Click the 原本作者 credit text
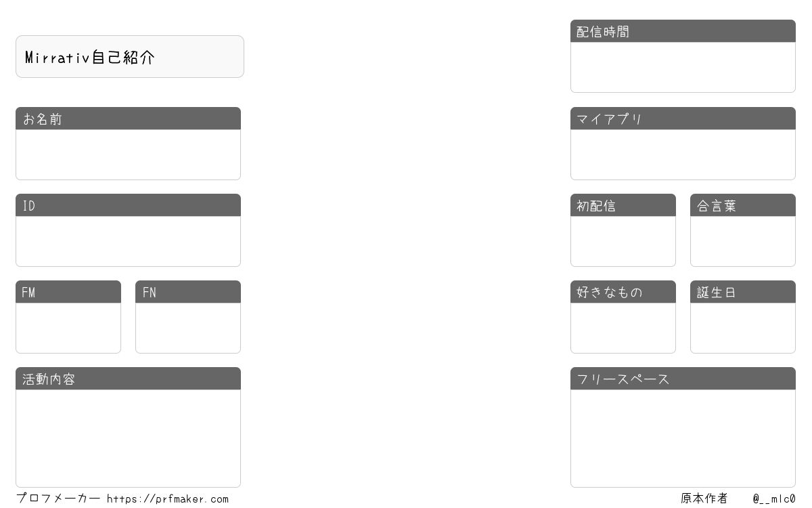The height and width of the screenshot is (508, 812). click(704, 499)
